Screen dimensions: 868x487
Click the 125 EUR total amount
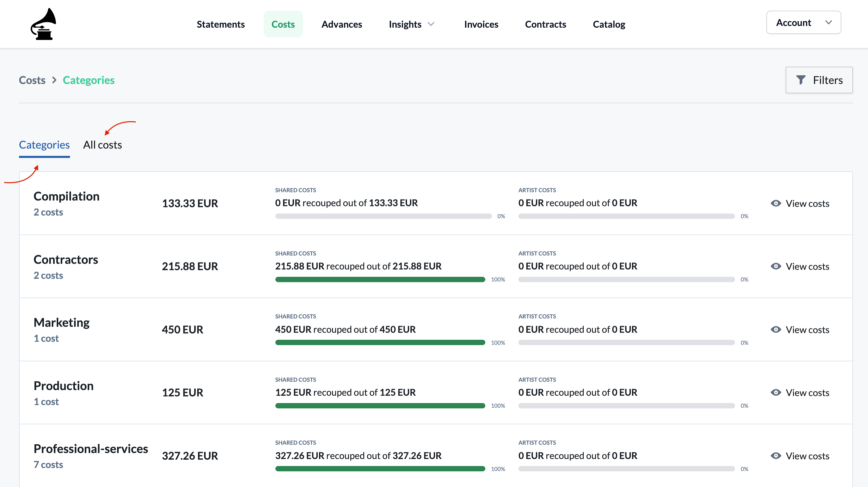(183, 393)
